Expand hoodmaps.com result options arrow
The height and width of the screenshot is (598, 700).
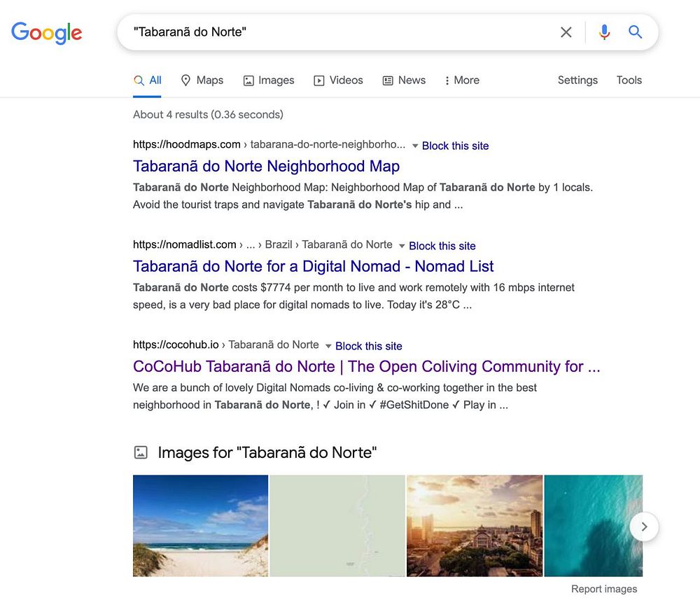tap(414, 146)
